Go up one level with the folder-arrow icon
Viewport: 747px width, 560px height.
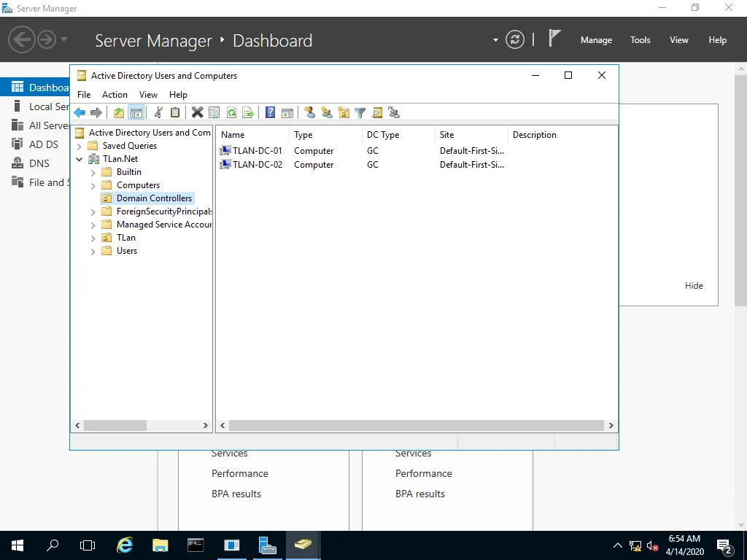click(x=119, y=113)
